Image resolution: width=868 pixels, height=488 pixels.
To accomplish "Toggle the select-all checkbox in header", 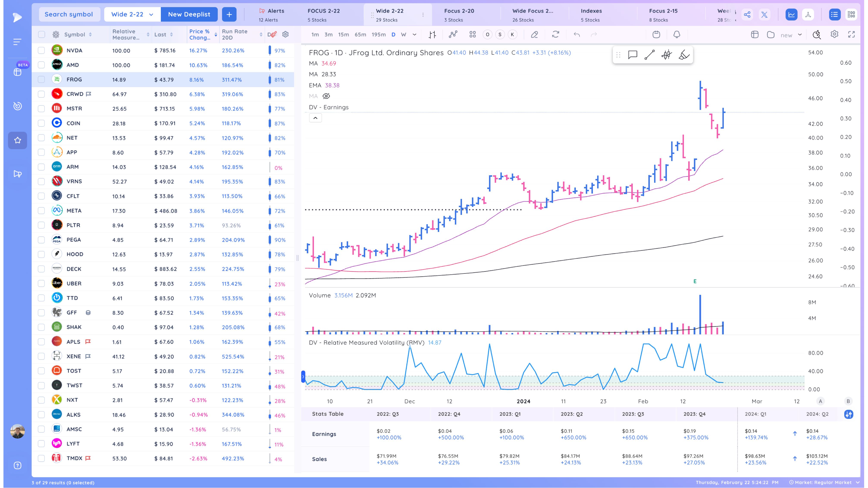I will tap(41, 34).
